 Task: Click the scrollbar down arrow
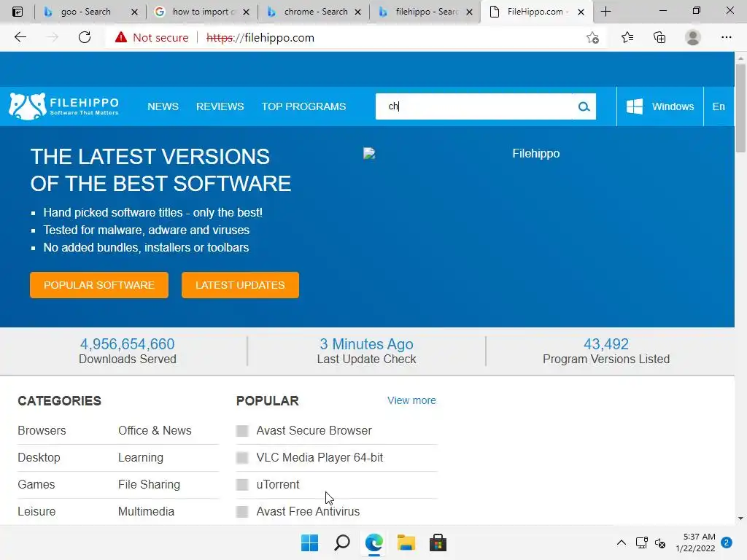(x=740, y=518)
